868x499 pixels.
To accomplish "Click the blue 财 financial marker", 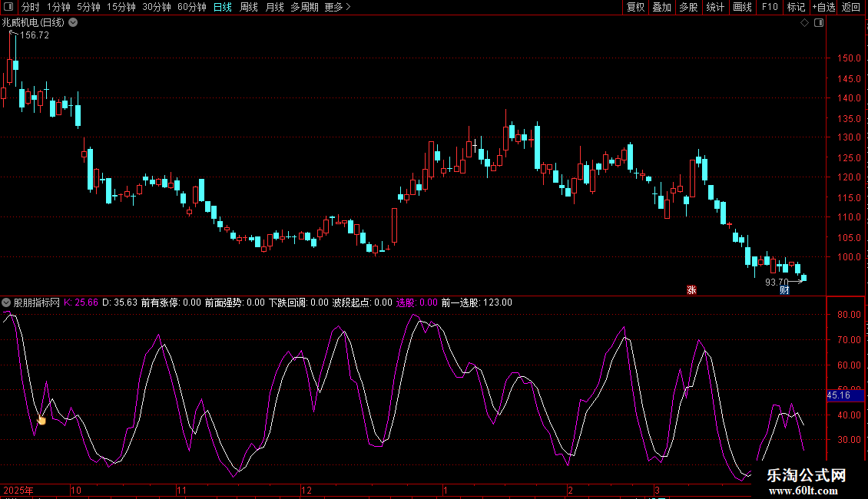I will click(784, 289).
